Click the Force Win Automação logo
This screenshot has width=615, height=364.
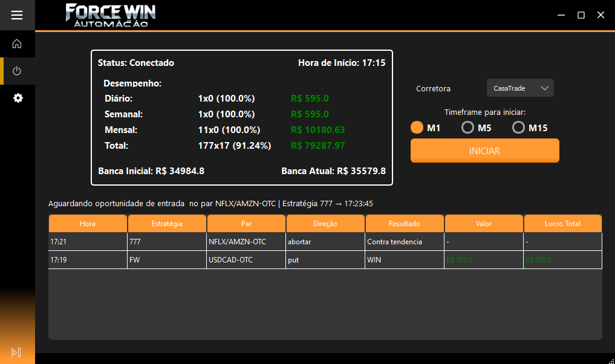pos(110,15)
